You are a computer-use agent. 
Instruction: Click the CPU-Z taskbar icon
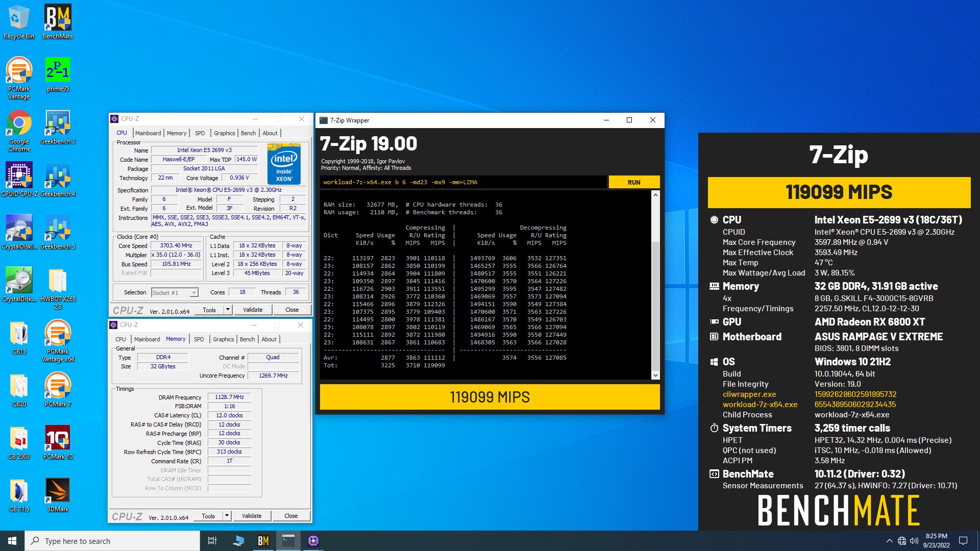(313, 541)
